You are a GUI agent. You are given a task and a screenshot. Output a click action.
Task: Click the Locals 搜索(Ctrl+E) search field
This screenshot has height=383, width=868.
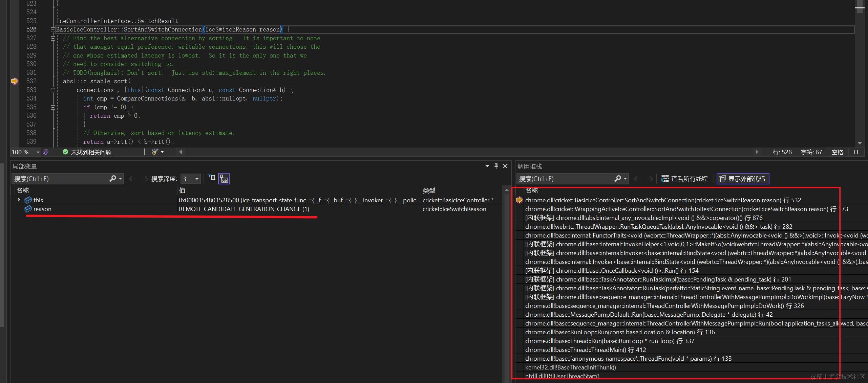click(x=61, y=179)
